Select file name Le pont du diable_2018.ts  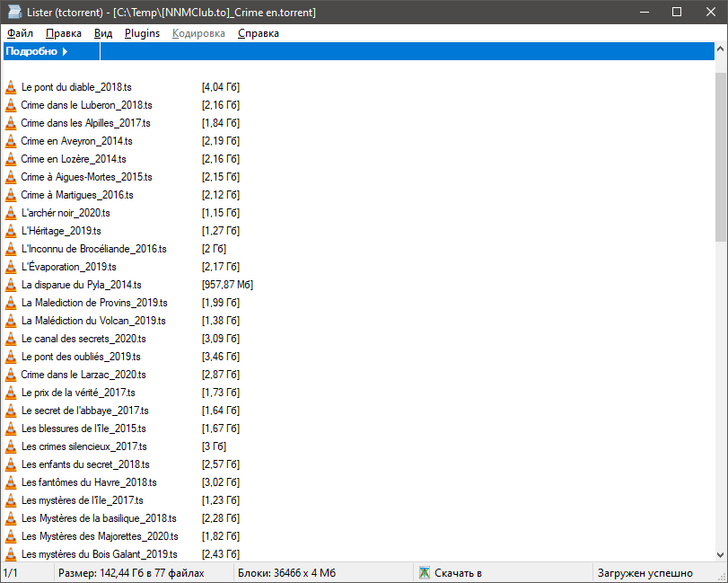(x=76, y=87)
